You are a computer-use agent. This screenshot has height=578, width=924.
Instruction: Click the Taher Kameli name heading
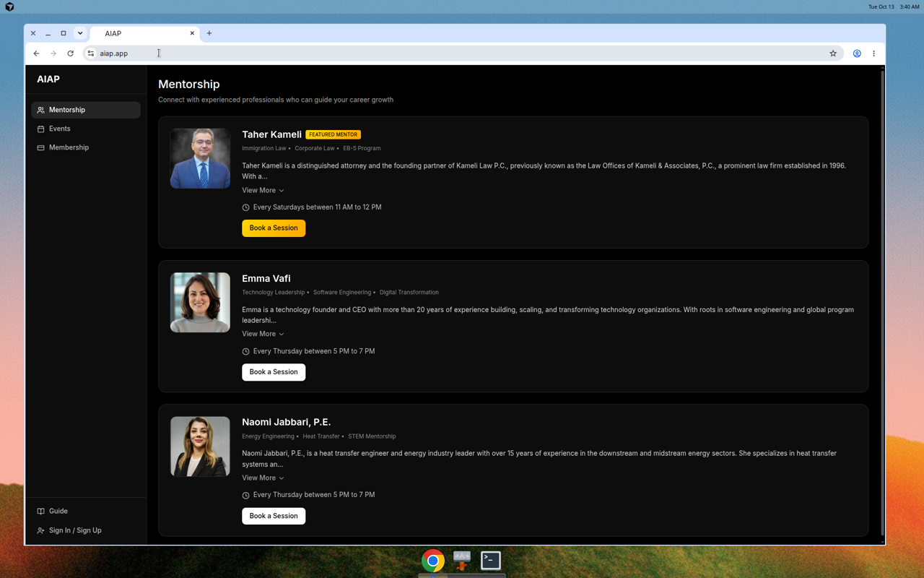click(x=271, y=134)
